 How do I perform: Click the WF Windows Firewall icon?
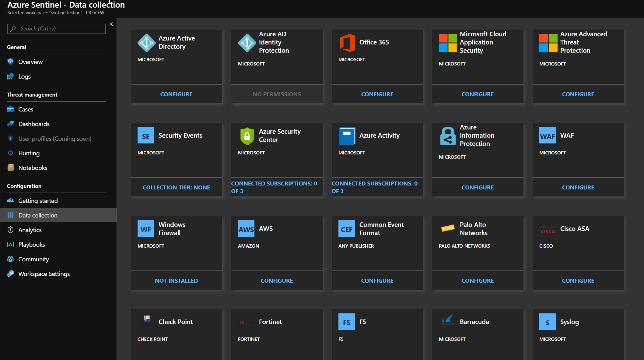[146, 228]
